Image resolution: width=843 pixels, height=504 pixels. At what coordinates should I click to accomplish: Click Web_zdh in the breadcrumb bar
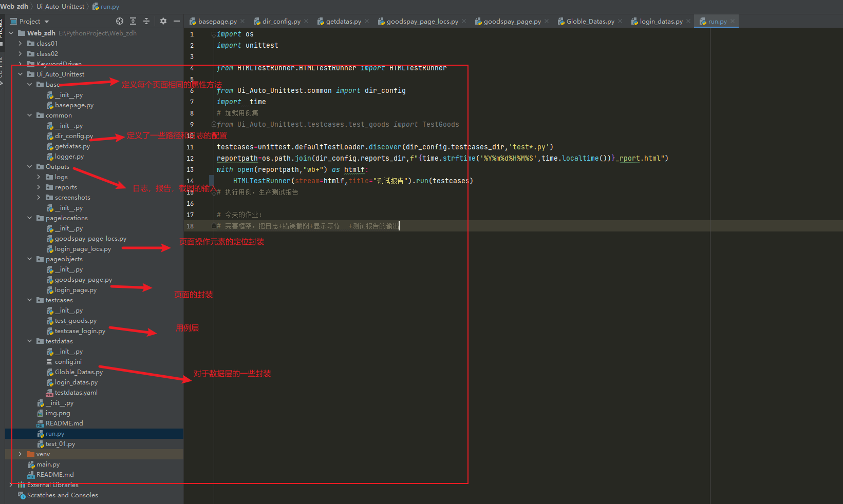(14, 7)
